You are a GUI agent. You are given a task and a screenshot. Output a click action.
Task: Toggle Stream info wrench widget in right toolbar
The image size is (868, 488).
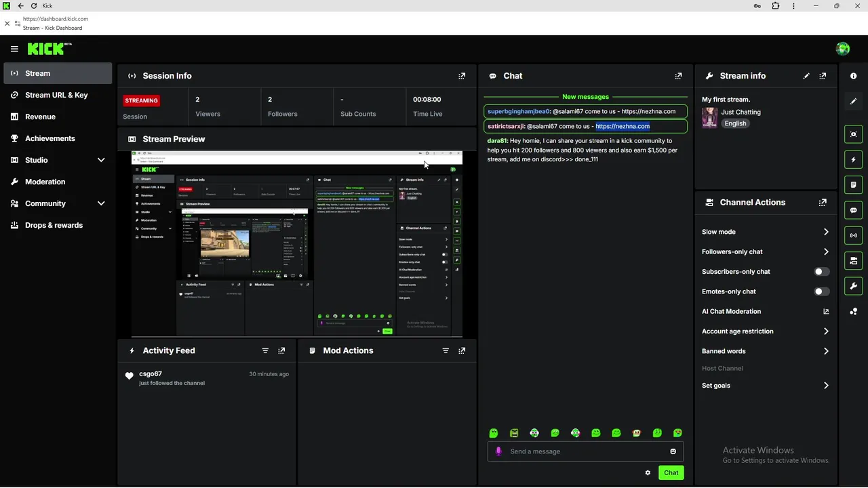pyautogui.click(x=854, y=286)
